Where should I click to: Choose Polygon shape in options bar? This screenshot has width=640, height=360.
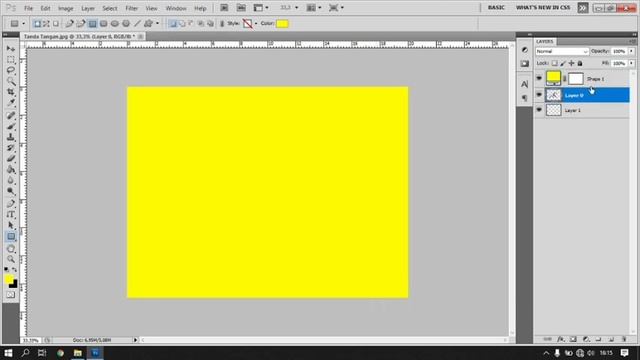(126, 24)
